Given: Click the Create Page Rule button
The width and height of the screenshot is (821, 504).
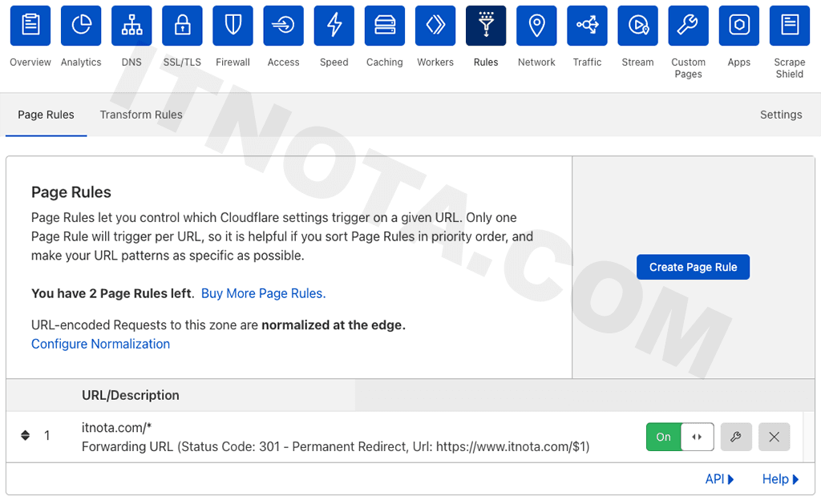Looking at the screenshot, I should (x=693, y=267).
